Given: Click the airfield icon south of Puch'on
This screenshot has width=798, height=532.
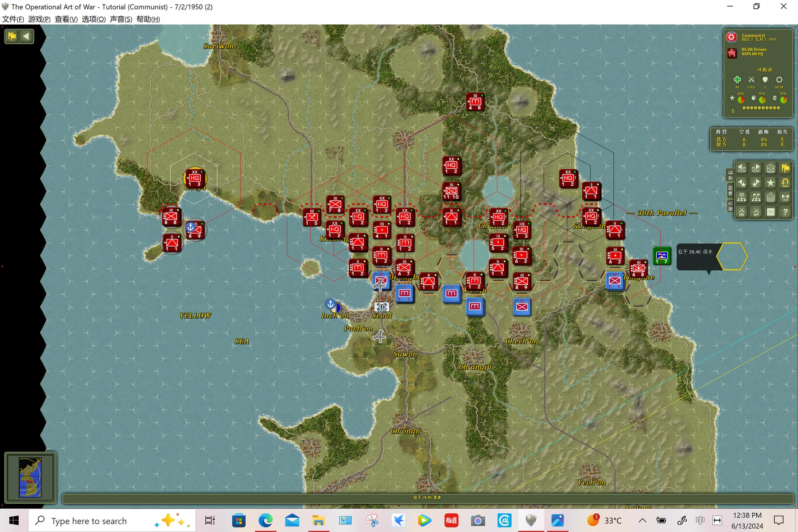Looking at the screenshot, I should tap(379, 336).
